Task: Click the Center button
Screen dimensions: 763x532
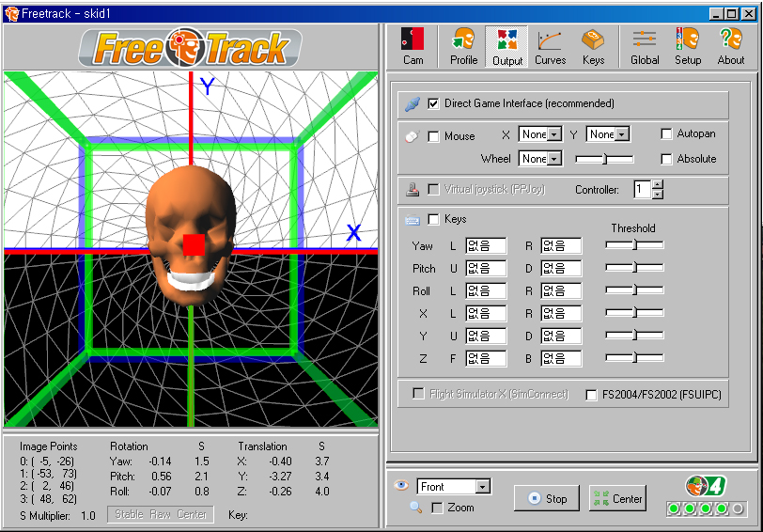Action: [x=617, y=498]
